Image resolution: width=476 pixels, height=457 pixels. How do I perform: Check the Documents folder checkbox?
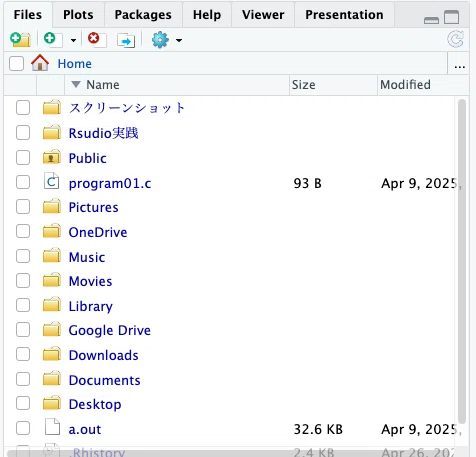(23, 379)
